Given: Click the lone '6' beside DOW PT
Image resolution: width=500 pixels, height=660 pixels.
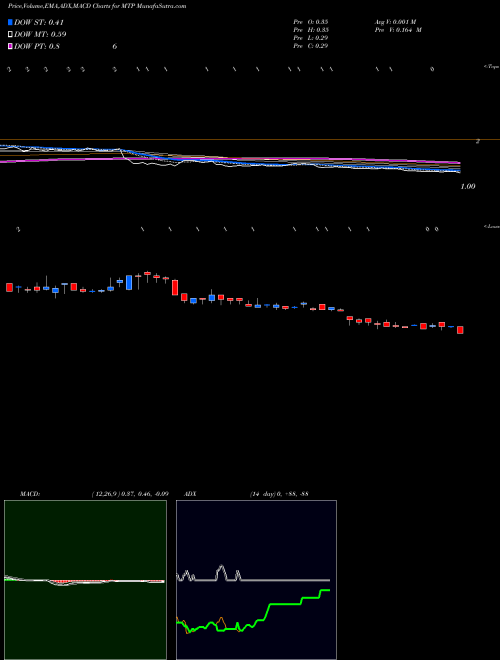Looking at the screenshot, I should click(x=114, y=46).
